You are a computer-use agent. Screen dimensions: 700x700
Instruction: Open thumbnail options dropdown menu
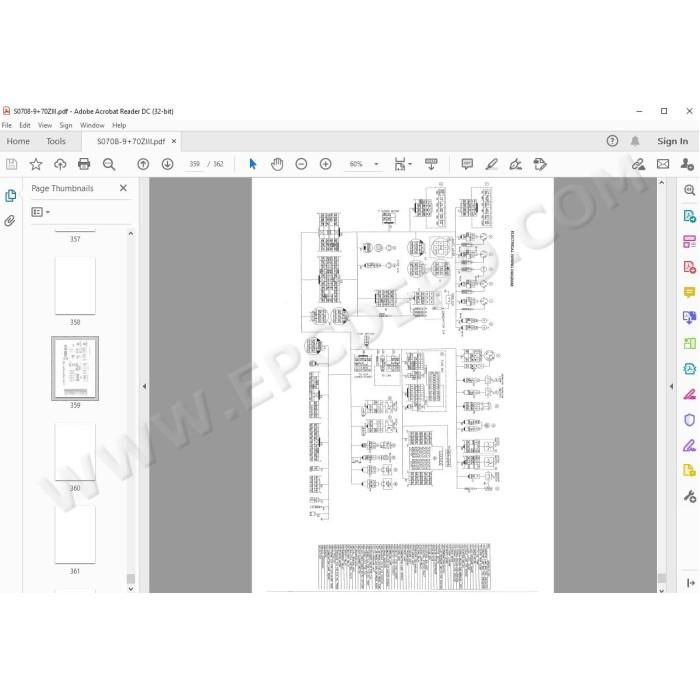click(x=40, y=212)
